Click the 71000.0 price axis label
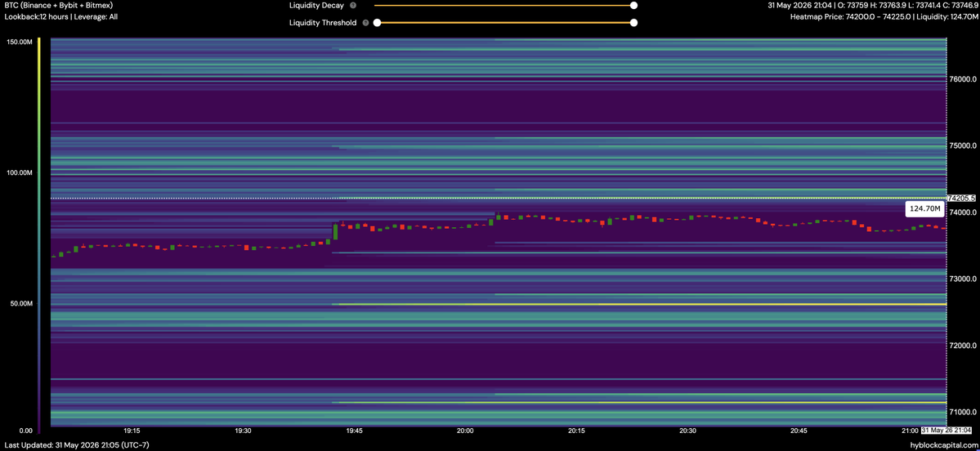This screenshot has height=451, width=980. coord(963,413)
